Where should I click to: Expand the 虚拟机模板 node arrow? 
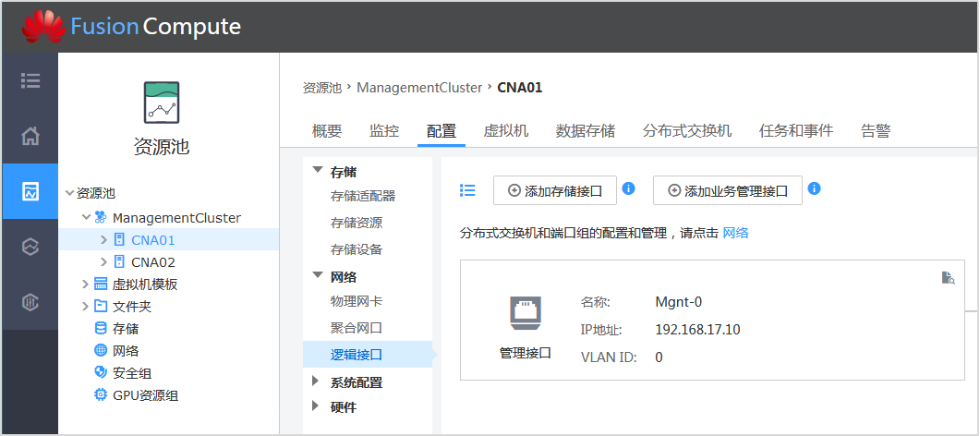pos(86,285)
